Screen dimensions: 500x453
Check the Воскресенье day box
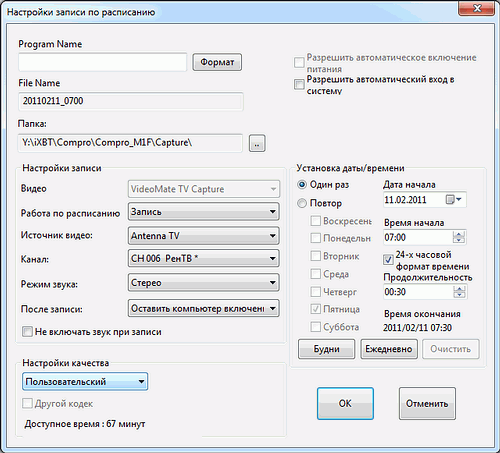click(315, 221)
